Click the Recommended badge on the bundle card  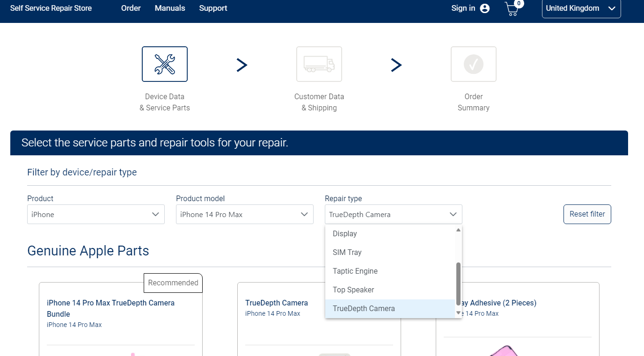click(x=173, y=283)
